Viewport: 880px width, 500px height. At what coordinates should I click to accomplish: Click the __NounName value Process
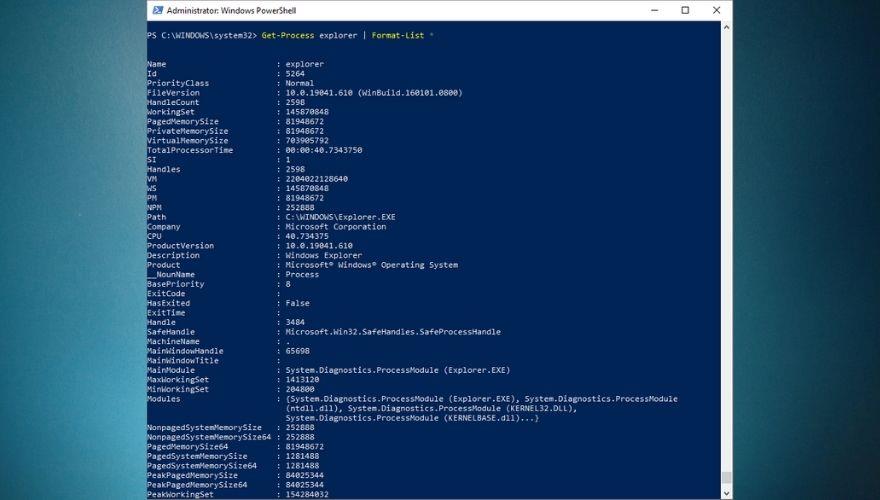coord(302,274)
